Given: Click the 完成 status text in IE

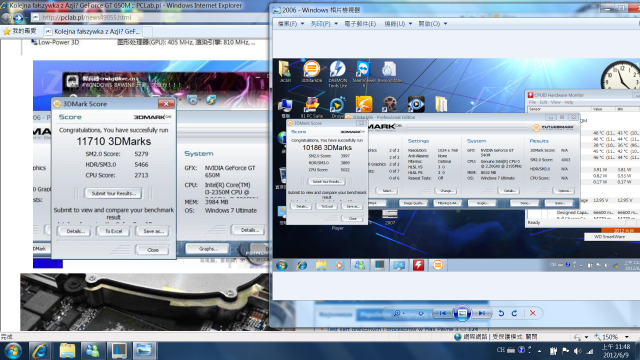Looking at the screenshot, I should (7, 337).
